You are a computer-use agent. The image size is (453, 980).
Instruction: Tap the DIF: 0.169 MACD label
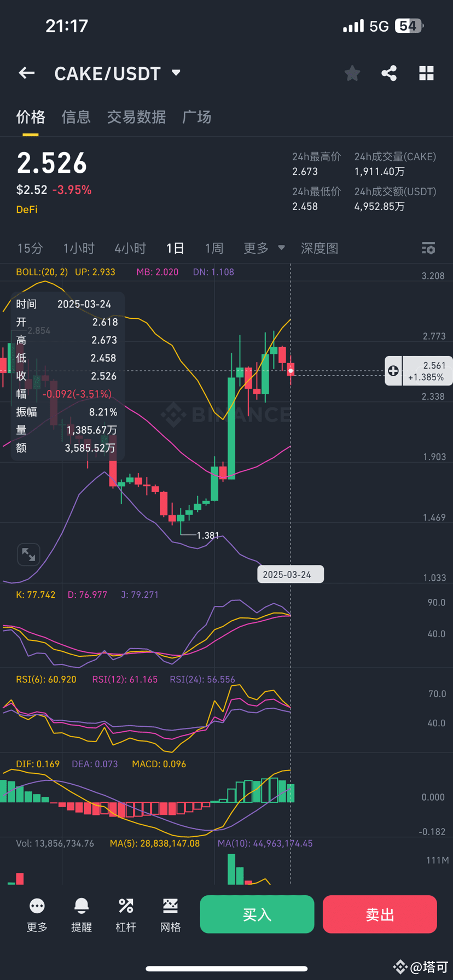[38, 764]
